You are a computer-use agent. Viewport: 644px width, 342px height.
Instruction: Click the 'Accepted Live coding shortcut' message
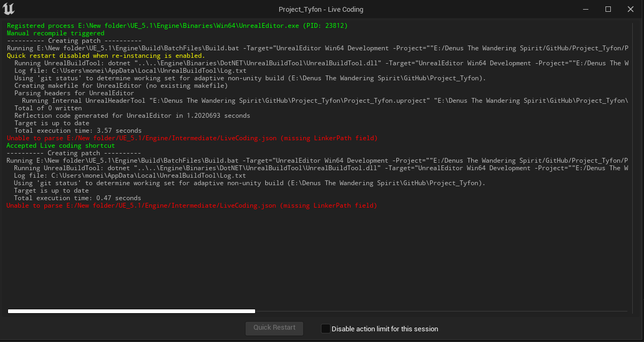pos(60,145)
